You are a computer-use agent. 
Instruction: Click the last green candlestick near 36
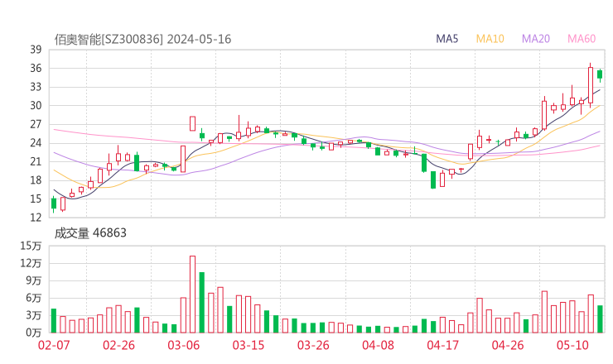click(x=600, y=74)
